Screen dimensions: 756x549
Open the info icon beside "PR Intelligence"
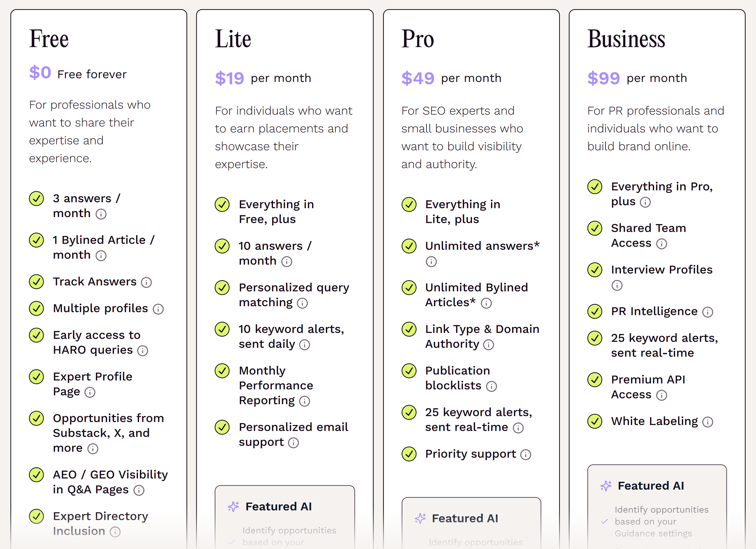[708, 312]
